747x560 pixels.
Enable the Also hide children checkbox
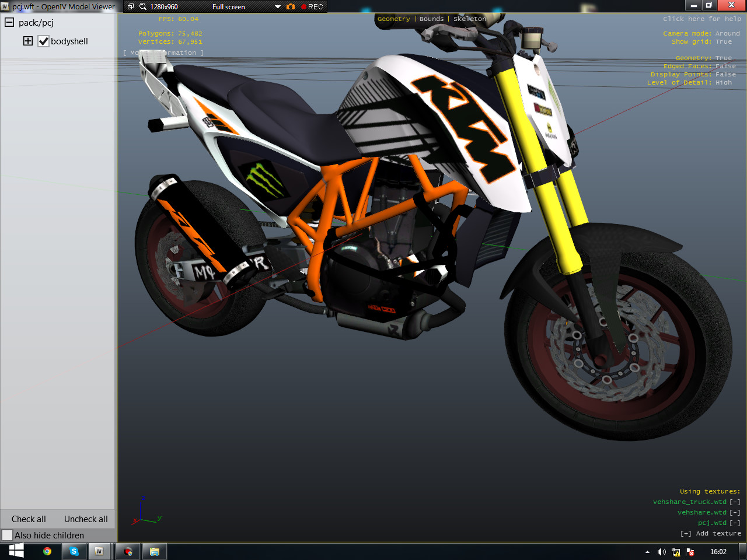7,535
